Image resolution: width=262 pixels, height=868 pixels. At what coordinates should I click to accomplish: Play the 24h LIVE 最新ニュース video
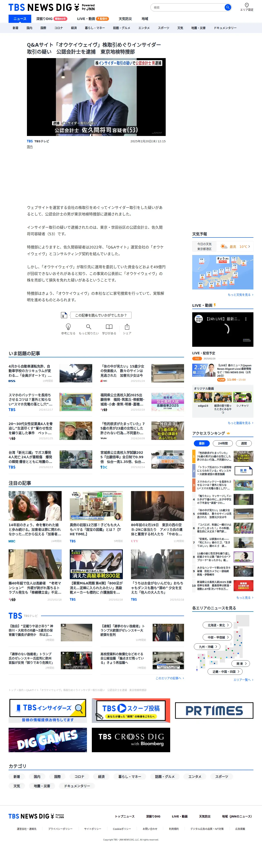pyautogui.click(x=223, y=329)
